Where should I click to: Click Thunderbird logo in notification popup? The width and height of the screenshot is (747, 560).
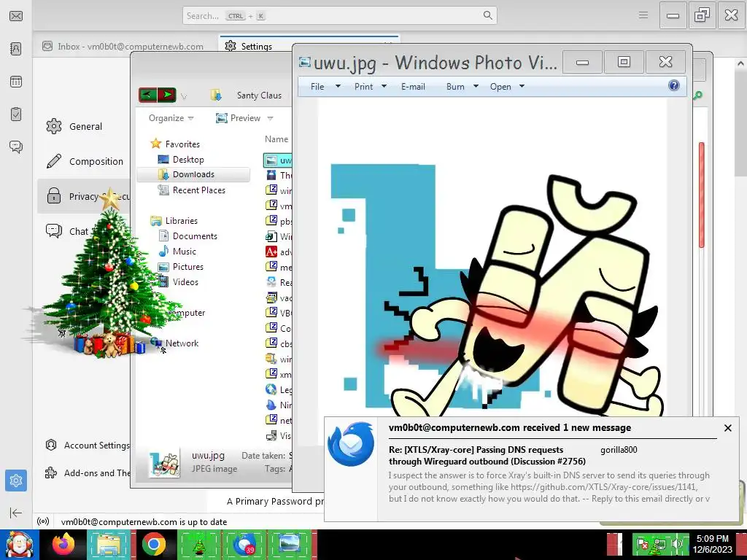coord(351,444)
